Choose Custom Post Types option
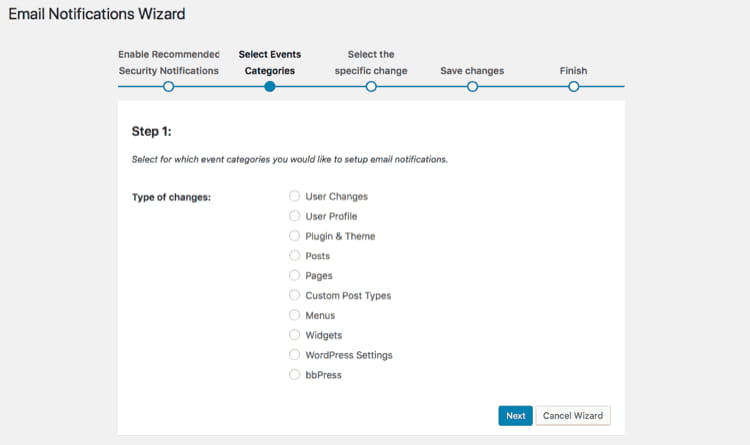750x445 pixels. coord(295,295)
